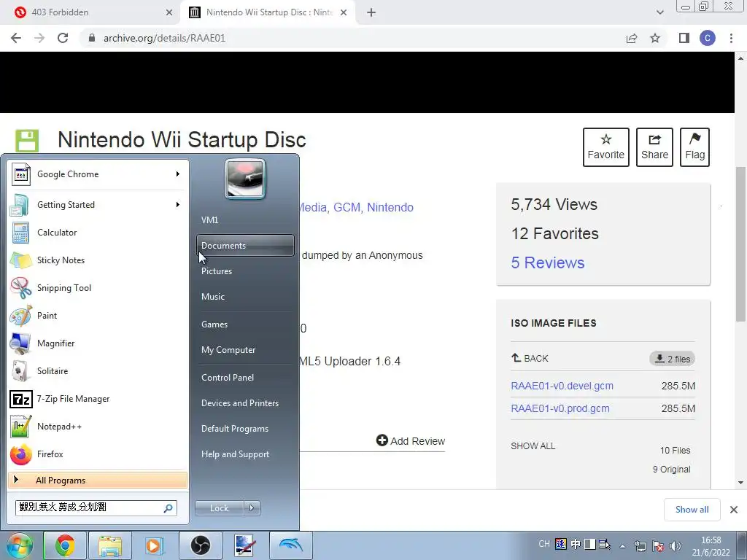Click the archive.org Share button
Image resolution: width=747 pixels, height=560 pixels.
coord(654,147)
